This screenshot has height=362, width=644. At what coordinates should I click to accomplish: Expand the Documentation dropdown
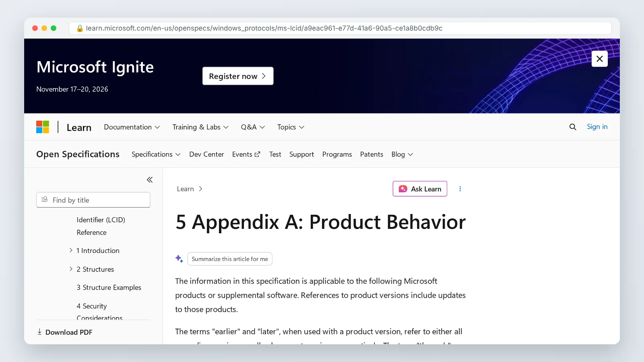pos(132,127)
